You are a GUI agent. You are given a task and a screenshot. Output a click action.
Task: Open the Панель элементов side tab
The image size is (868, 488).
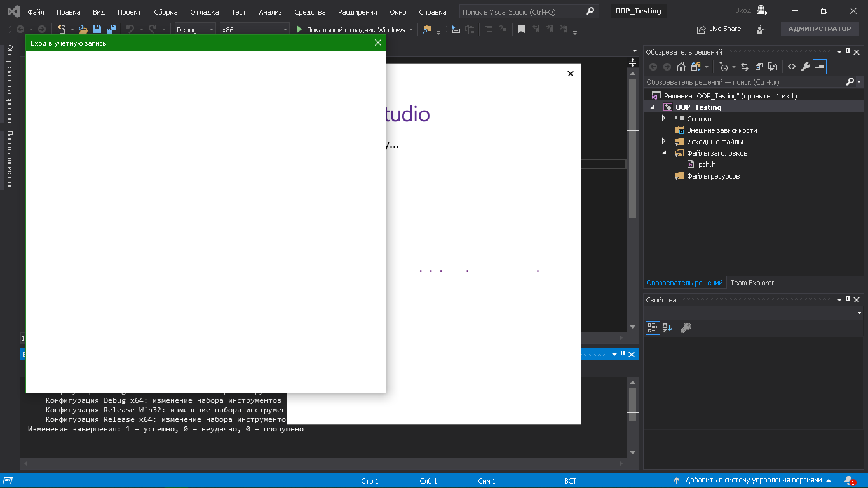[10, 160]
